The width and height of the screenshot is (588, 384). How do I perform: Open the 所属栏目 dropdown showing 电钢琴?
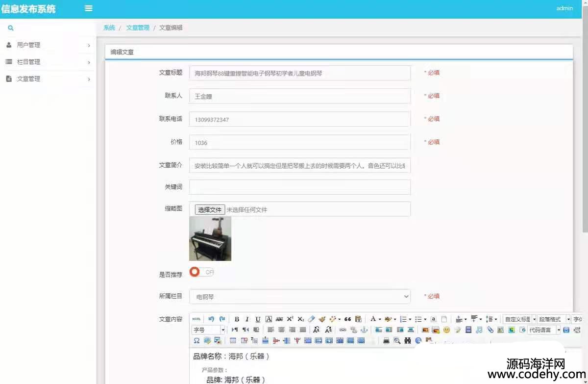click(x=300, y=297)
